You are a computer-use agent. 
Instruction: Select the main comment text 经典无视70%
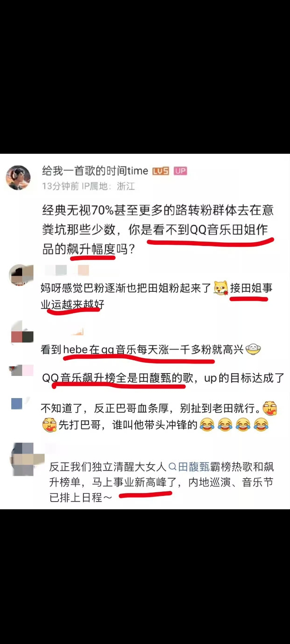coord(158,229)
